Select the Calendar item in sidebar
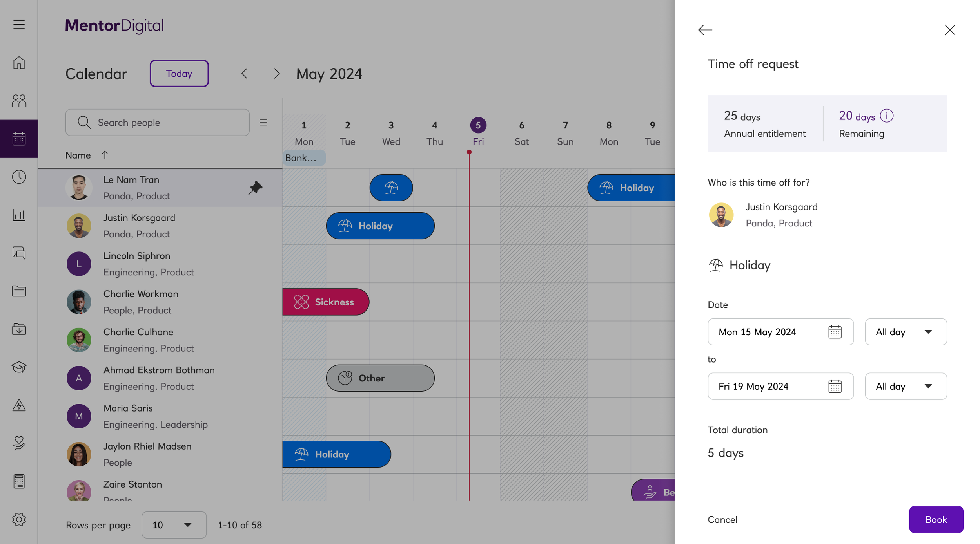This screenshot has width=980, height=544. click(x=19, y=139)
